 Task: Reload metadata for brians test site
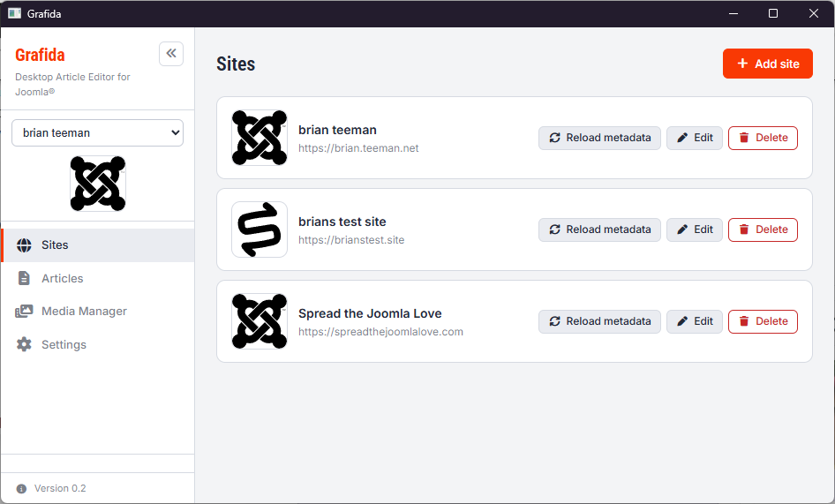[x=599, y=229]
